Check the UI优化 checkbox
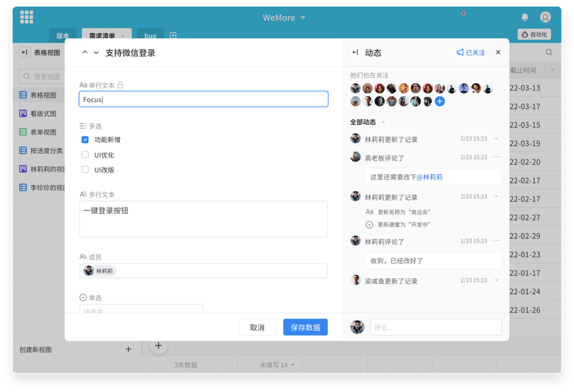The image size is (574, 392). [85, 154]
